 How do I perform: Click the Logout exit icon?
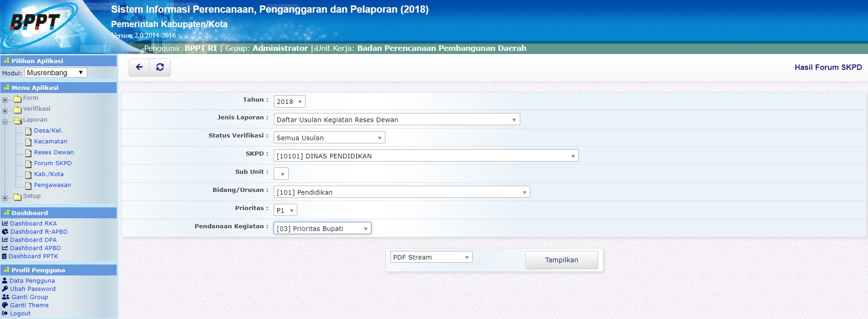(5, 313)
